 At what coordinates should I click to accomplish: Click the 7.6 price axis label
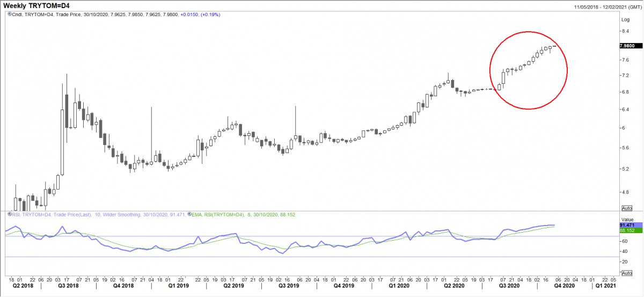[x=625, y=60]
